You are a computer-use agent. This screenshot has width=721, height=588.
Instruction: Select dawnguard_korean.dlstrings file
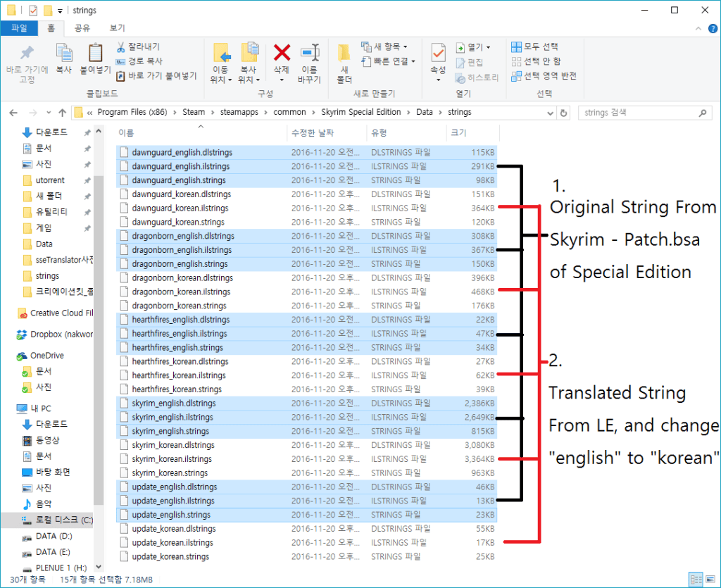(307, 194)
